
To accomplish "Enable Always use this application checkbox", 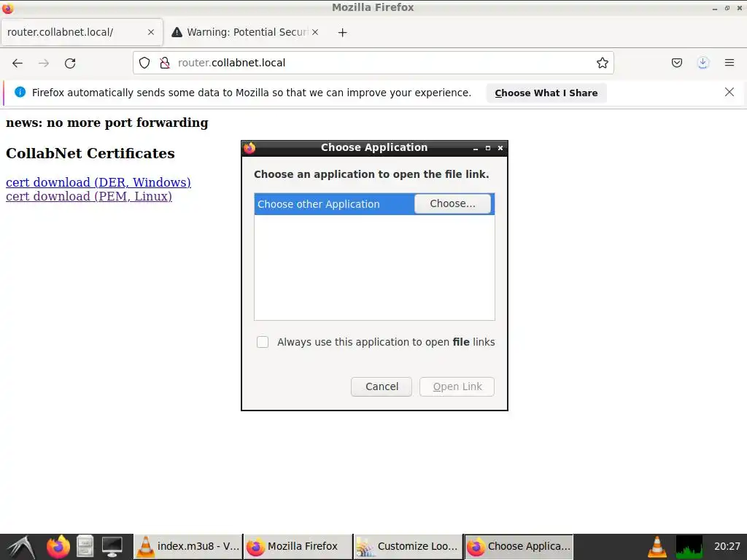I will pyautogui.click(x=263, y=342).
